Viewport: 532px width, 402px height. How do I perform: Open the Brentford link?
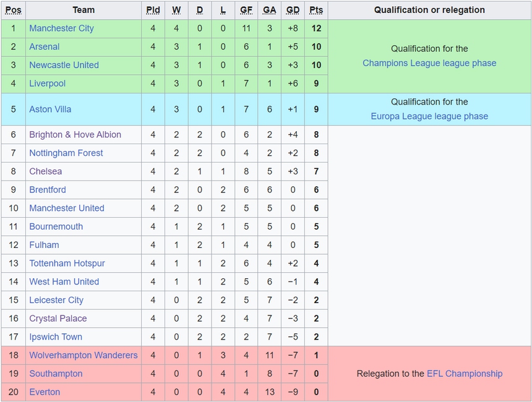pos(47,190)
